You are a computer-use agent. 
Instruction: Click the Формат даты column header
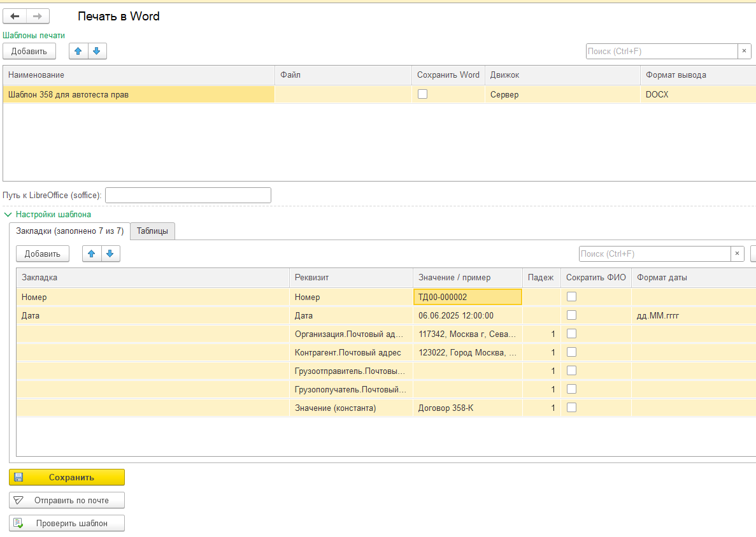click(x=694, y=278)
